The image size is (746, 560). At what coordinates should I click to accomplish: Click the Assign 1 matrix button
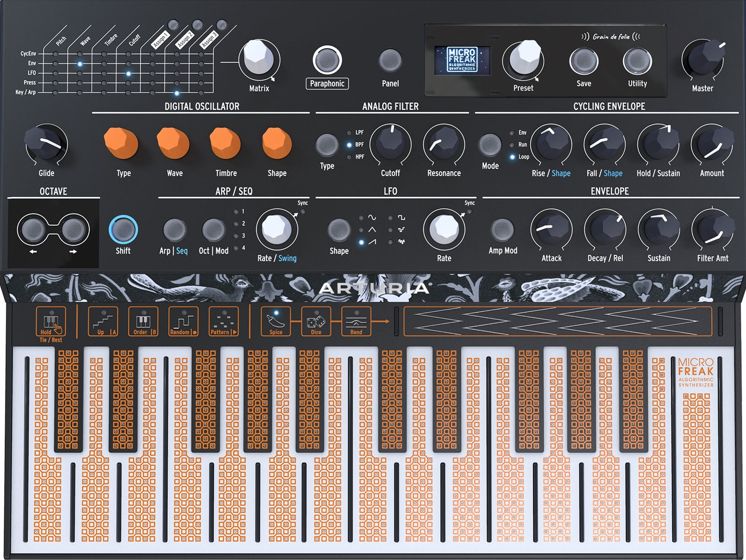pyautogui.click(x=173, y=25)
